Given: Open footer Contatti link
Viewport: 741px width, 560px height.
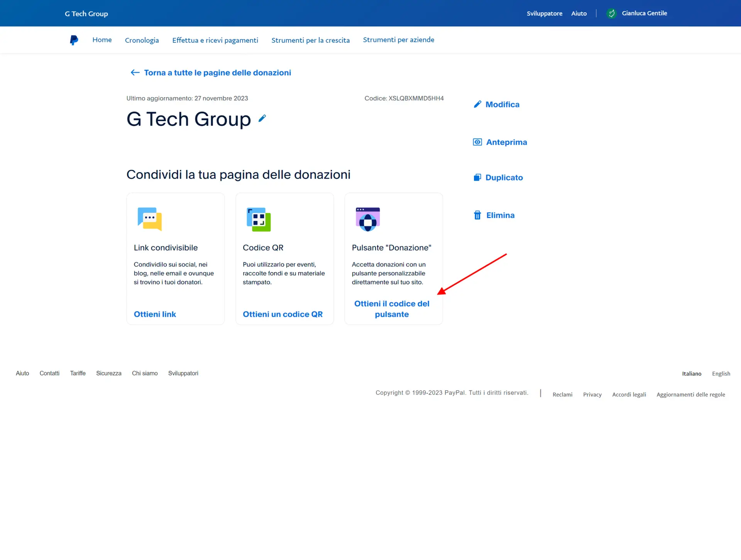Looking at the screenshot, I should coord(49,373).
